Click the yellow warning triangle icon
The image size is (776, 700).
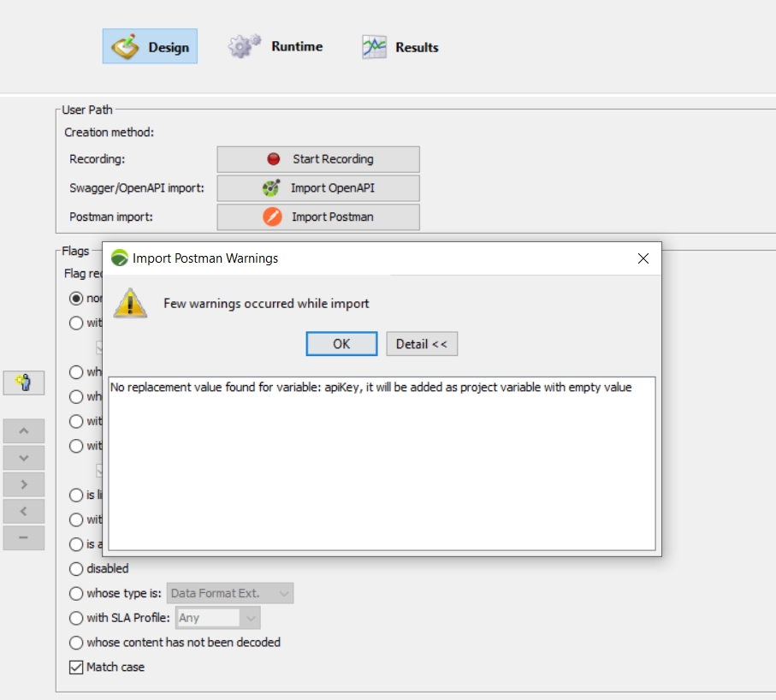click(130, 303)
